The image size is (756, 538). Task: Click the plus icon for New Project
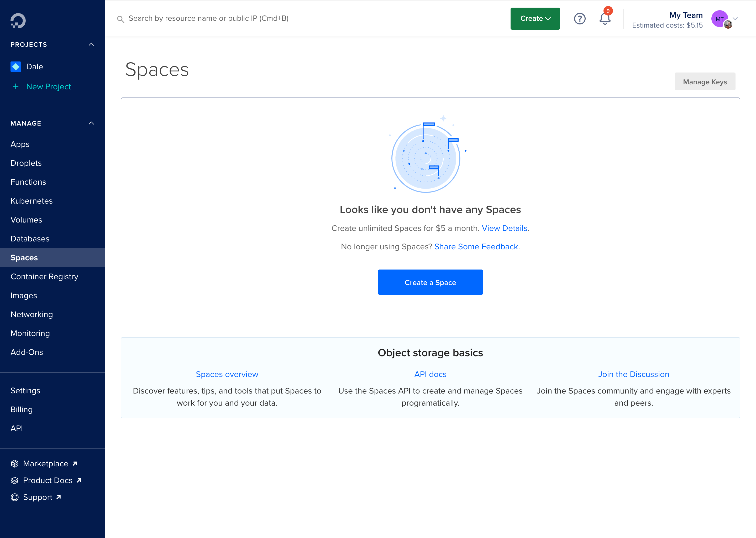pyautogui.click(x=15, y=86)
